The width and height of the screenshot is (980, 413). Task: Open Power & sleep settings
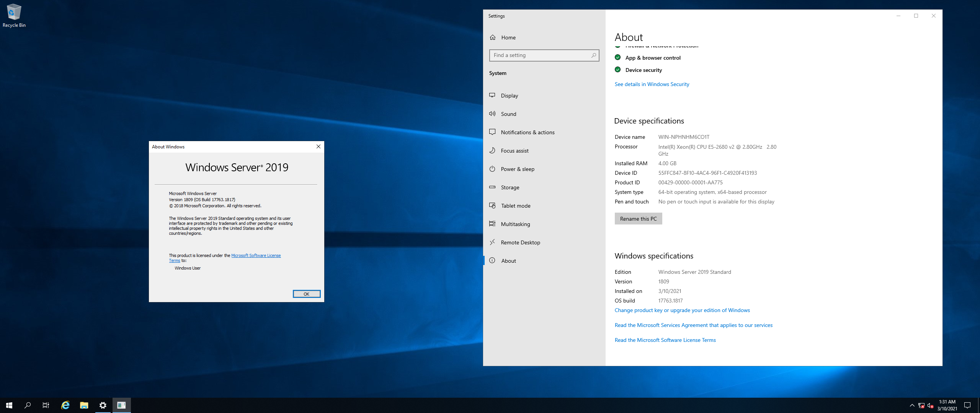(x=517, y=169)
